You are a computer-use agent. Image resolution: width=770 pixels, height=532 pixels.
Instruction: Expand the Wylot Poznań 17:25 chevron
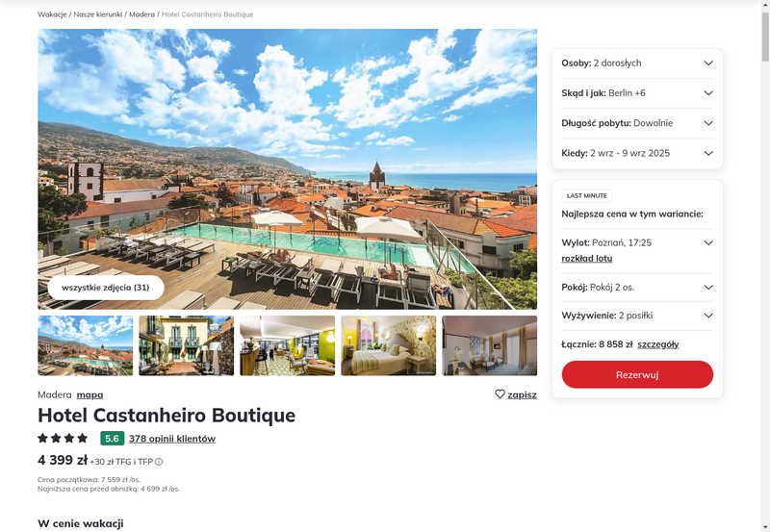tap(708, 242)
